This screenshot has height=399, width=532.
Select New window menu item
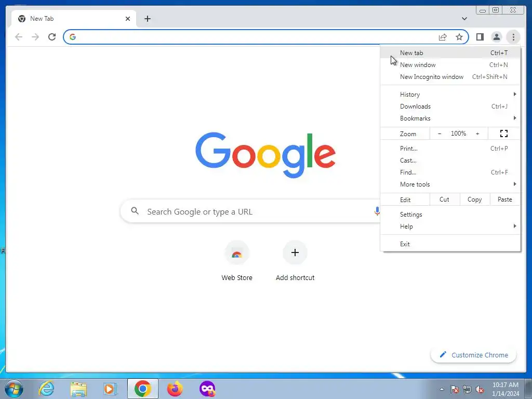[450, 65]
